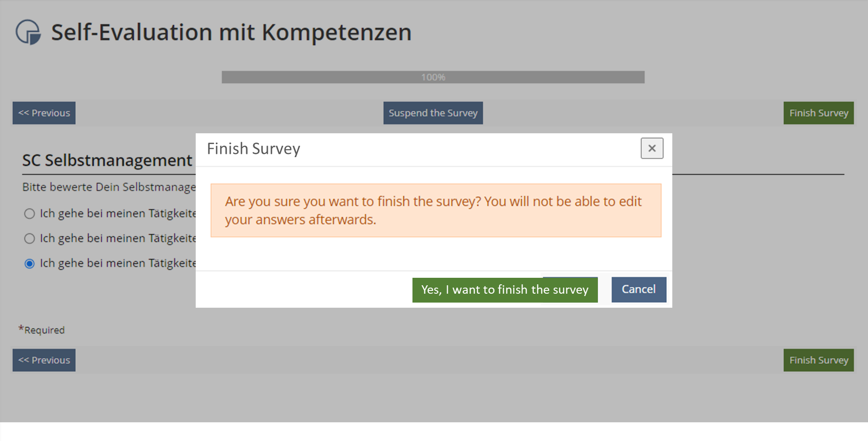Image resolution: width=868 pixels, height=441 pixels.
Task: Click the 'Self-Evaluation mit Kompetenzen' page heading
Action: pyautogui.click(x=231, y=32)
